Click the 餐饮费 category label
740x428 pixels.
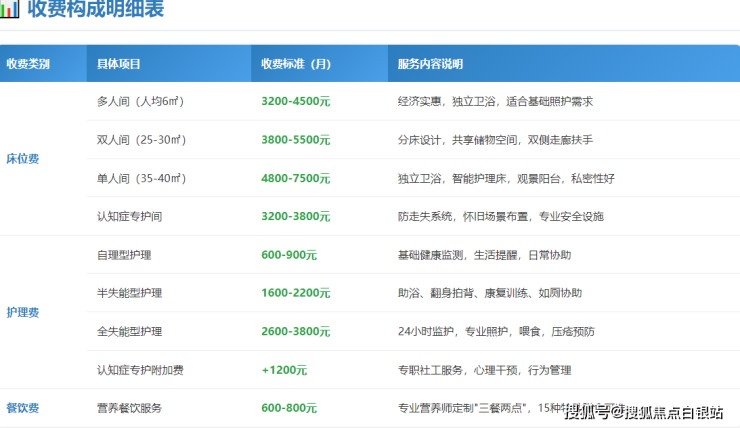(x=23, y=408)
